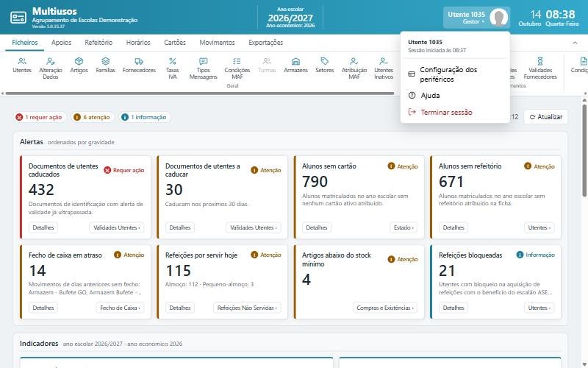588x368 pixels.
Task: Filter by the '6 atenção' chip
Action: pos(92,117)
